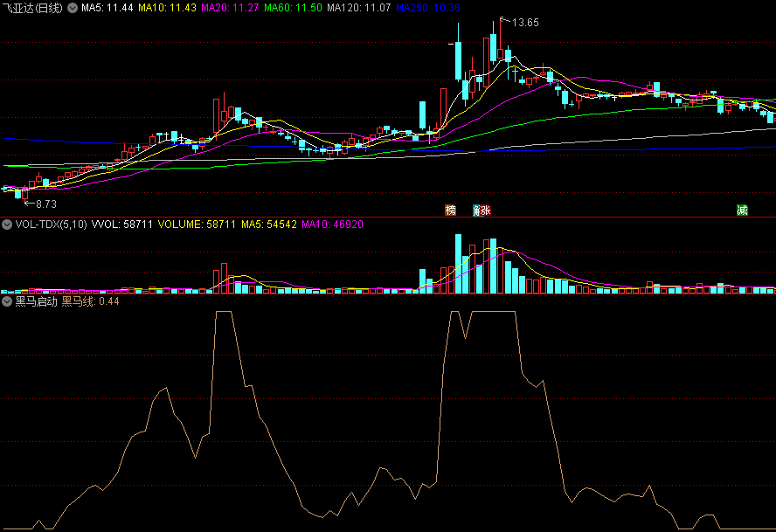
Task: Click the green 减 marker icon
Action: 742,210
